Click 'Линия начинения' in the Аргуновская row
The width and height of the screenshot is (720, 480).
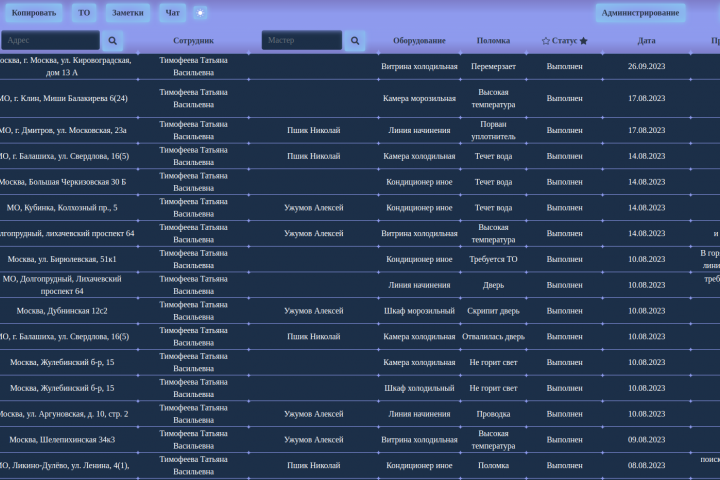(419, 414)
